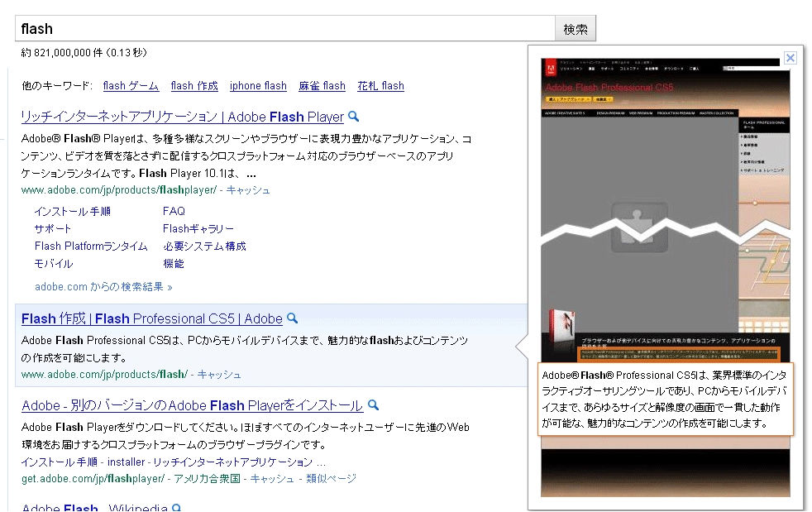Open the モバイル sitelink
This screenshot has height=512, width=812.
click(x=54, y=263)
